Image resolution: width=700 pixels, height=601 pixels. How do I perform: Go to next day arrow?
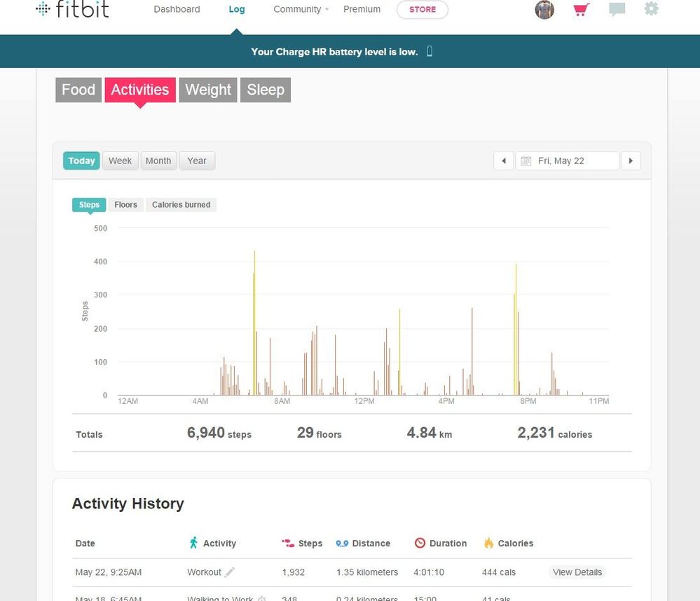pyautogui.click(x=631, y=161)
